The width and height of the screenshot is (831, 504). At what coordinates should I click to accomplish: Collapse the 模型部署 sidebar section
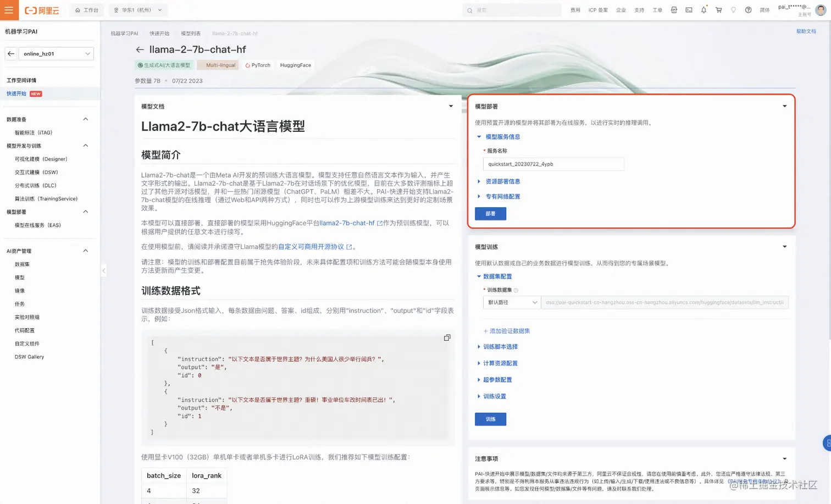point(85,212)
